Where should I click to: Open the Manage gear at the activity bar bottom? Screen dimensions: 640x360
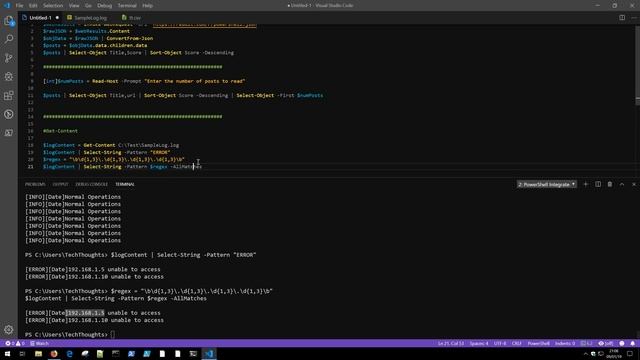coord(9,329)
